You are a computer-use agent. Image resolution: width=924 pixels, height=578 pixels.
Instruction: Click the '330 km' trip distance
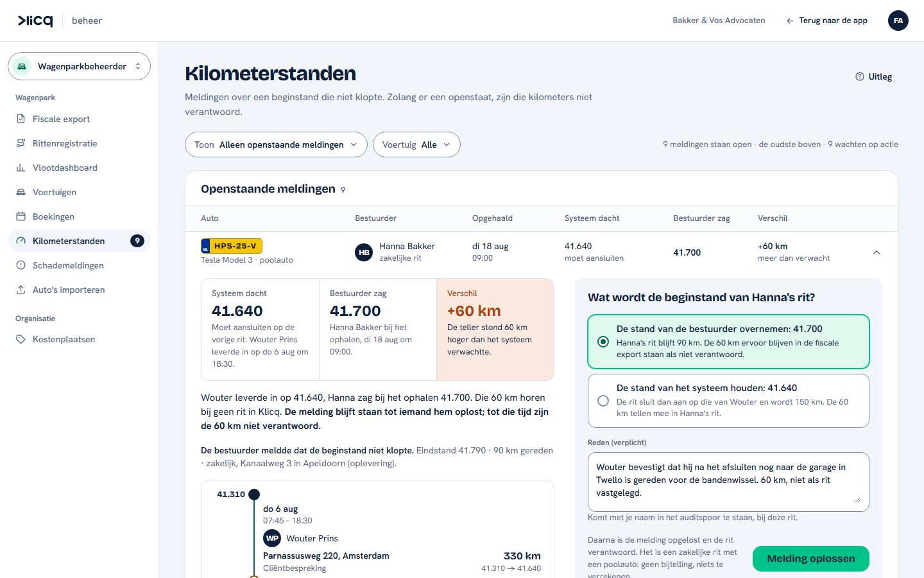522,556
